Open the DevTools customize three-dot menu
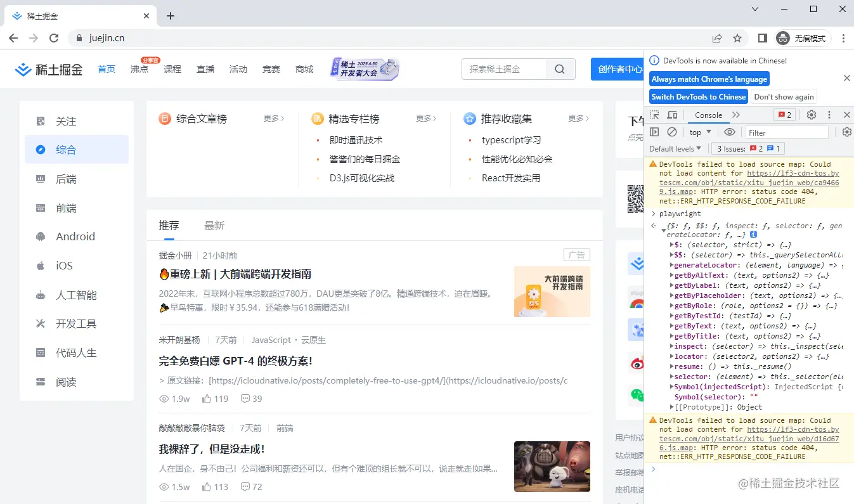This screenshot has height=504, width=854. click(x=829, y=115)
